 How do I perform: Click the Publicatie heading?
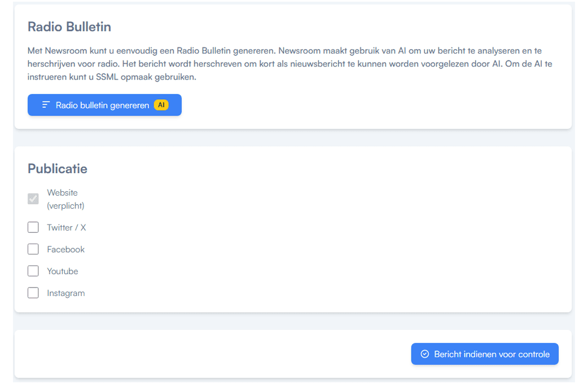[x=58, y=169]
